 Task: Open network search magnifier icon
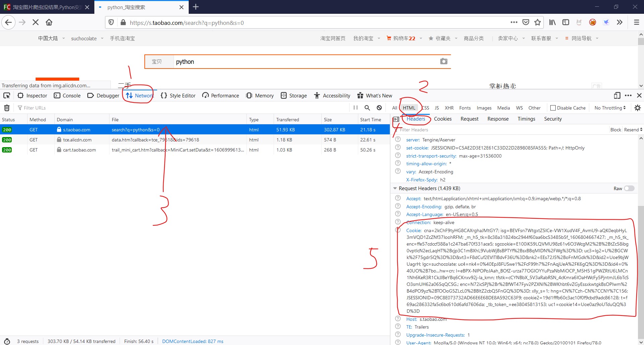click(x=367, y=108)
